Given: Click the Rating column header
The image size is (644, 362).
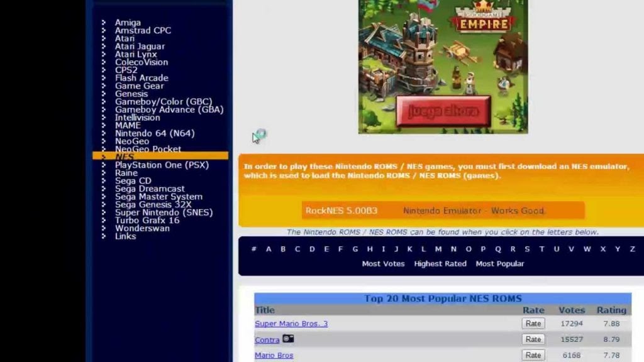Looking at the screenshot, I should [611, 310].
